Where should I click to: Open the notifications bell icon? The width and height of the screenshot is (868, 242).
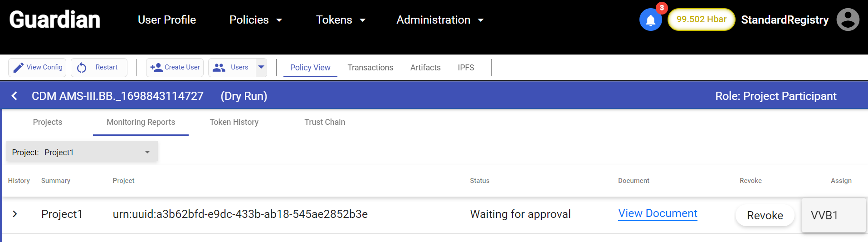[650, 20]
